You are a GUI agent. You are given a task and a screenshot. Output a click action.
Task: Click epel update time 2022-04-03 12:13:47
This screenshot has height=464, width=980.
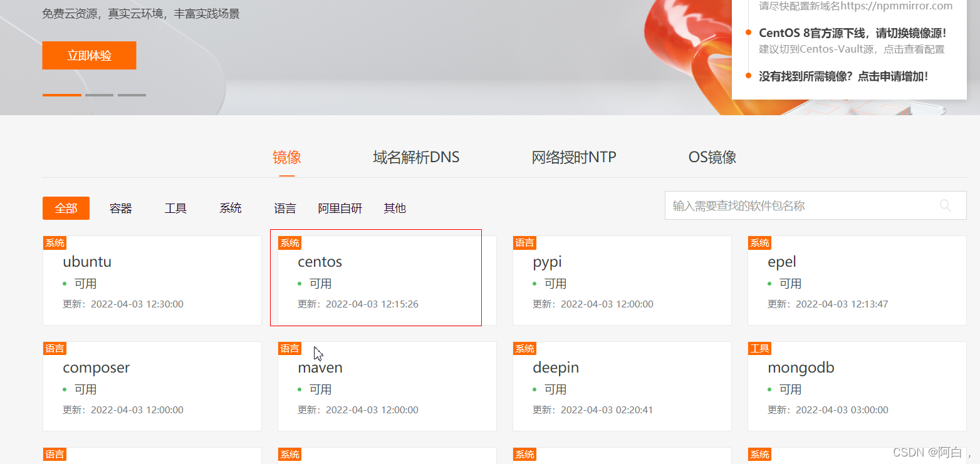pyautogui.click(x=842, y=304)
